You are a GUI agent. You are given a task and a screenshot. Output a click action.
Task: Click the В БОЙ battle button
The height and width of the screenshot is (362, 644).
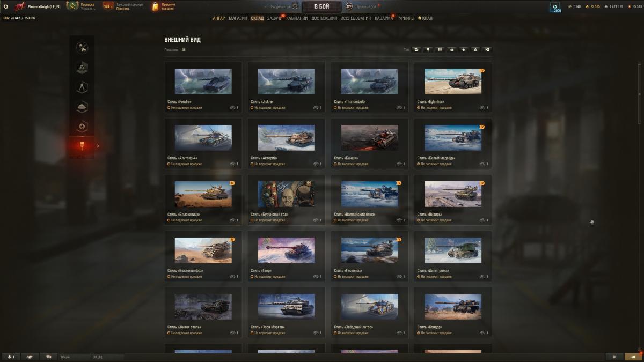(322, 6)
